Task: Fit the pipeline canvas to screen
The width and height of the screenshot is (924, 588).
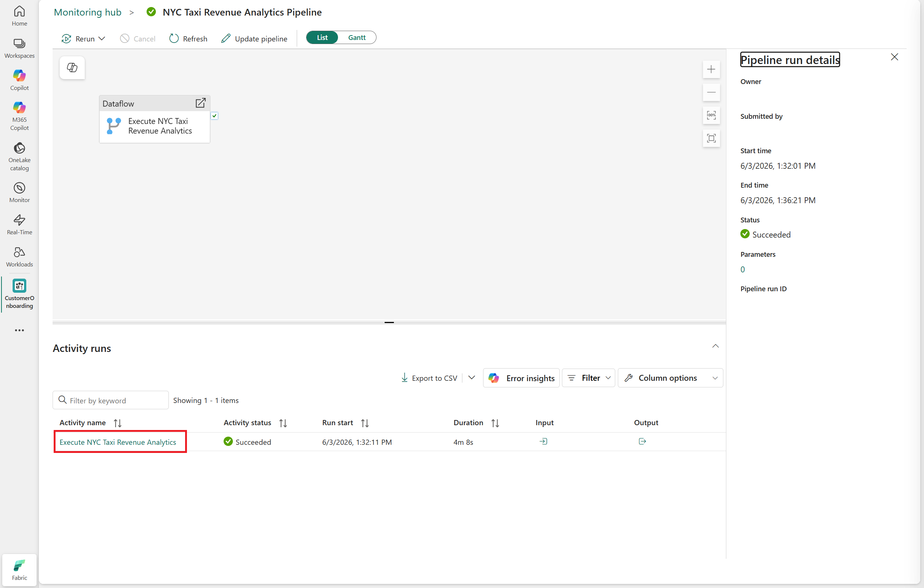Action: click(x=711, y=138)
